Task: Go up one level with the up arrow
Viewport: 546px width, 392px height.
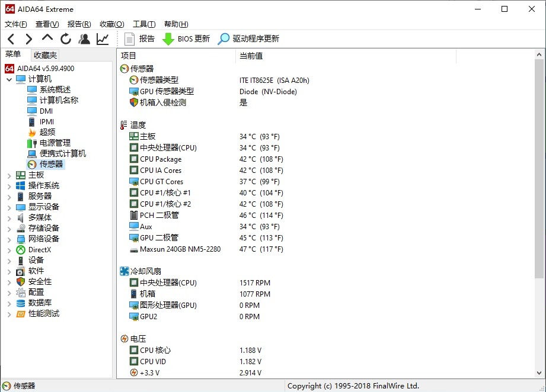Action: [x=47, y=37]
